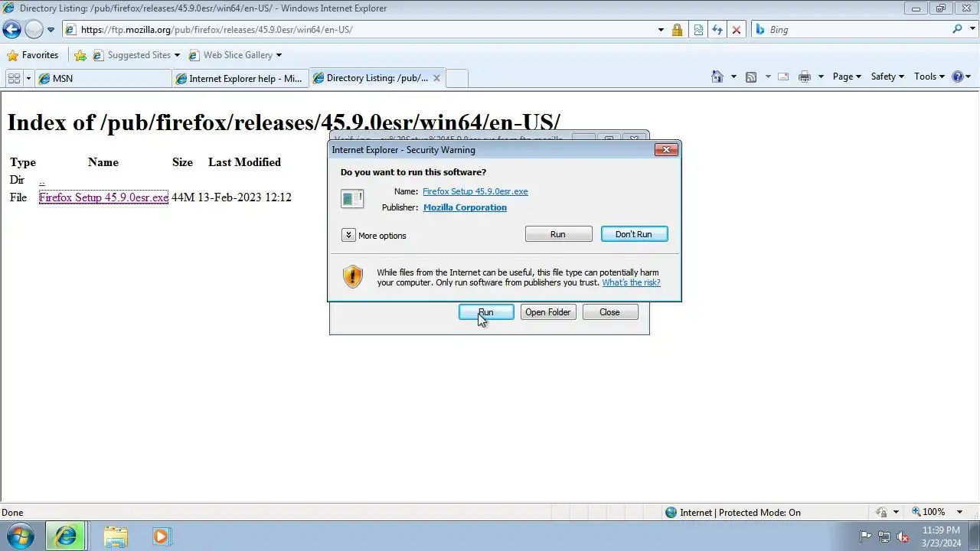The image size is (980, 551).
Task: Open the Home button dropdown arrow
Action: coord(733,77)
